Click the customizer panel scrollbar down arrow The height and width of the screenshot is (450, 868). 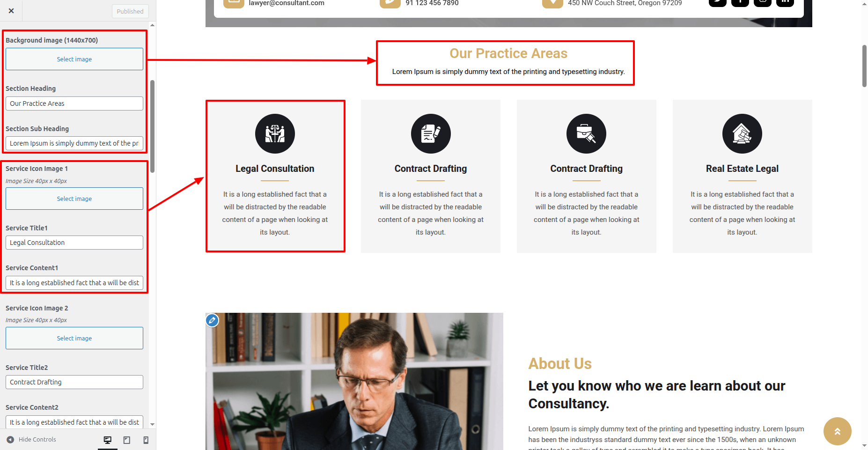153,424
